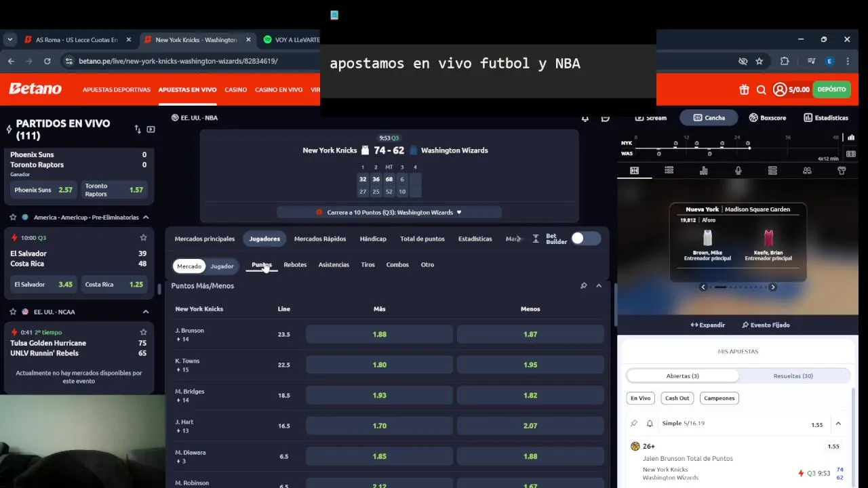The image size is (868, 488).
Task: Click Expandir to widen tracker
Action: (x=707, y=325)
